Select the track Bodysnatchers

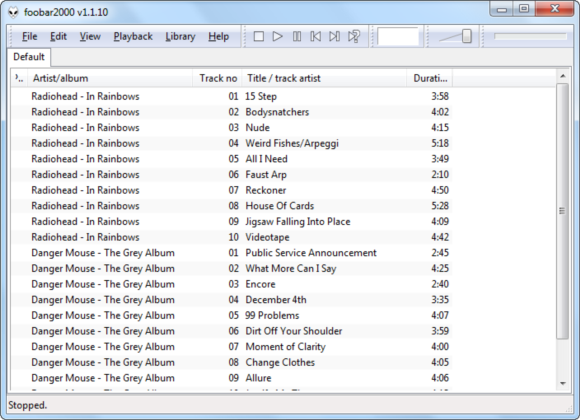[x=231, y=112]
